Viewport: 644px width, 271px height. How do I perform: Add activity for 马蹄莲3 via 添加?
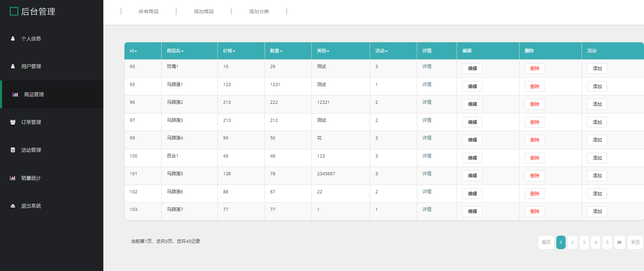[597, 122]
